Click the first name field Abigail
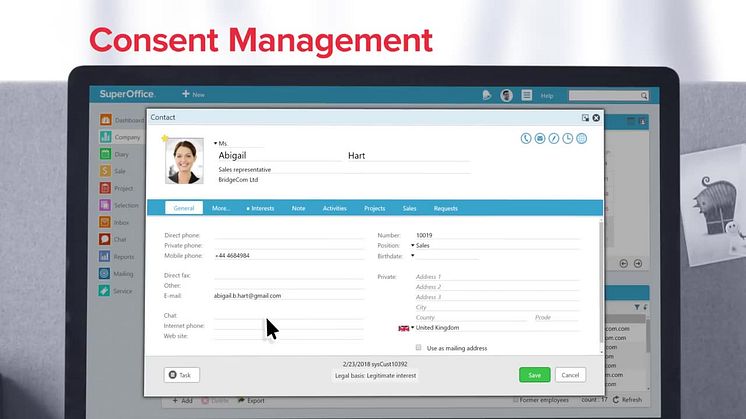 280,156
